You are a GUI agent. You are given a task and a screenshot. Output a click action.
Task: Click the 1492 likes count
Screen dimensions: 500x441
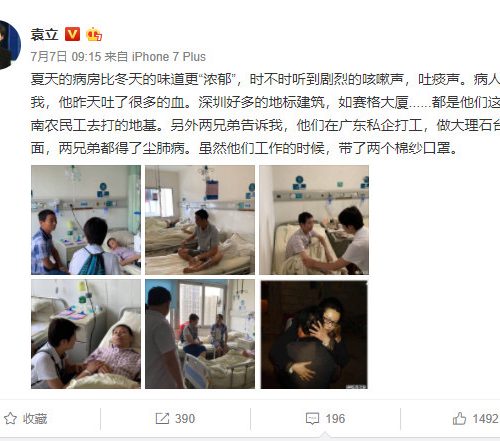pyautogui.click(x=486, y=419)
